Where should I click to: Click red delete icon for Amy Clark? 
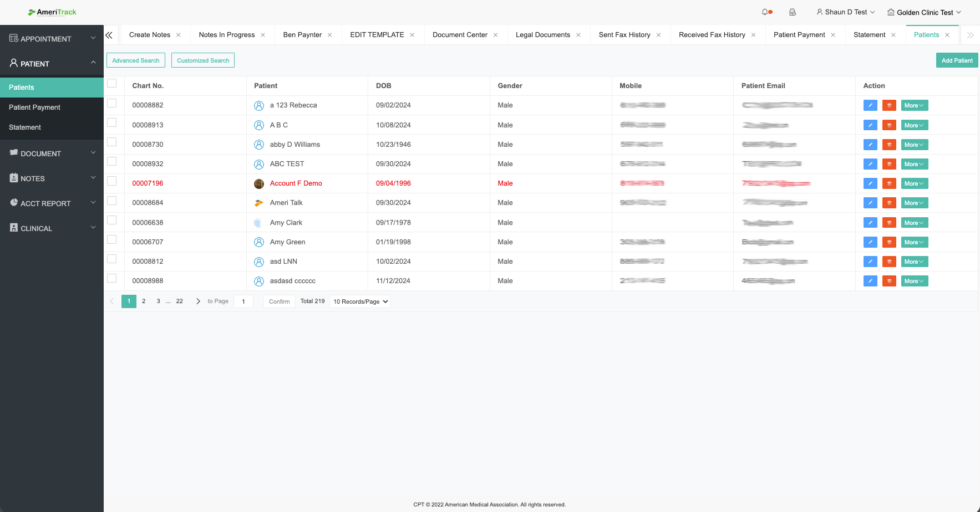pyautogui.click(x=889, y=223)
